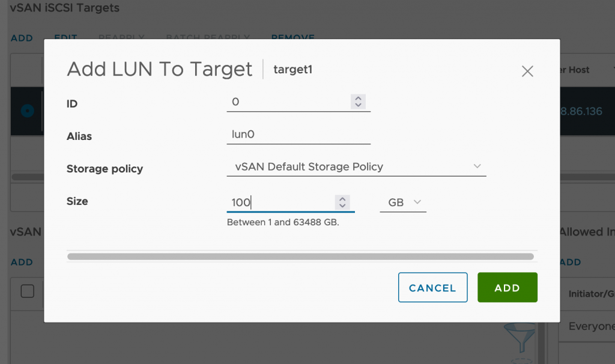Select the target row radio button

(27, 111)
